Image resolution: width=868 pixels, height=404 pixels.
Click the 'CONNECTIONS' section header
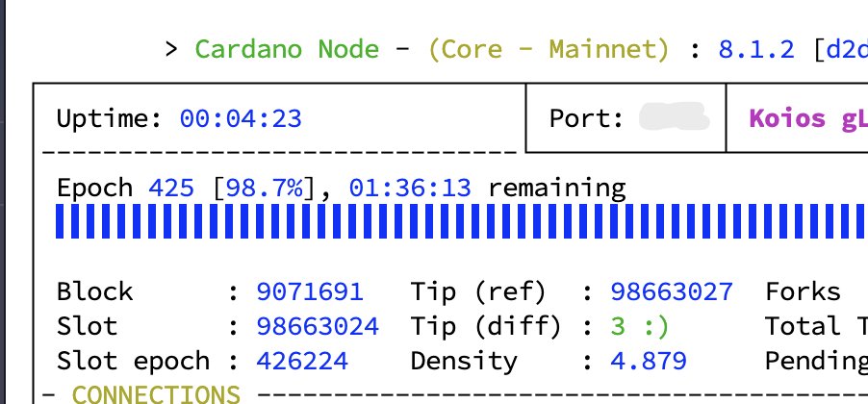point(156,394)
